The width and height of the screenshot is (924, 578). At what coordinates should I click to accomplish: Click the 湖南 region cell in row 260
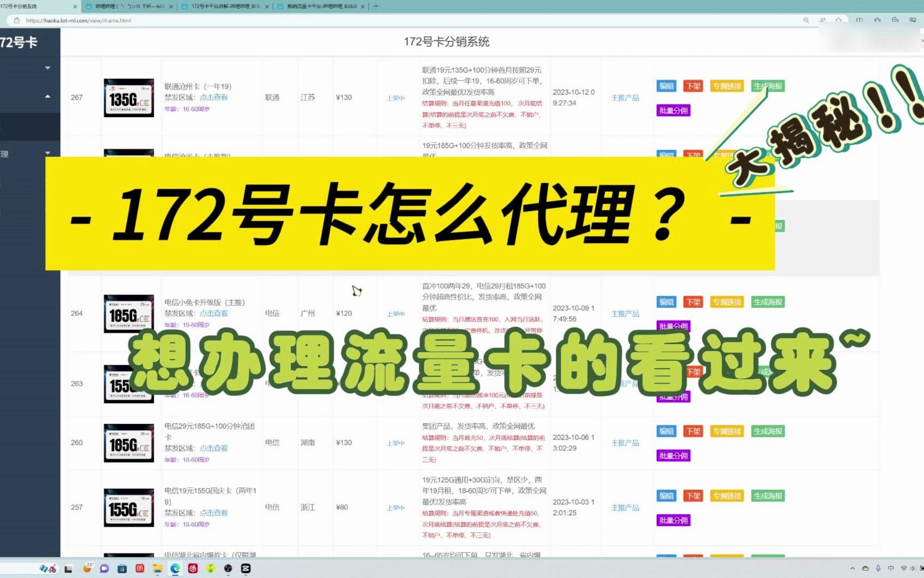click(308, 442)
